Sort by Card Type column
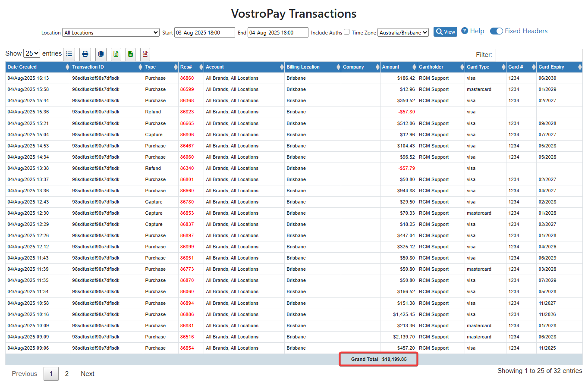 [503, 67]
